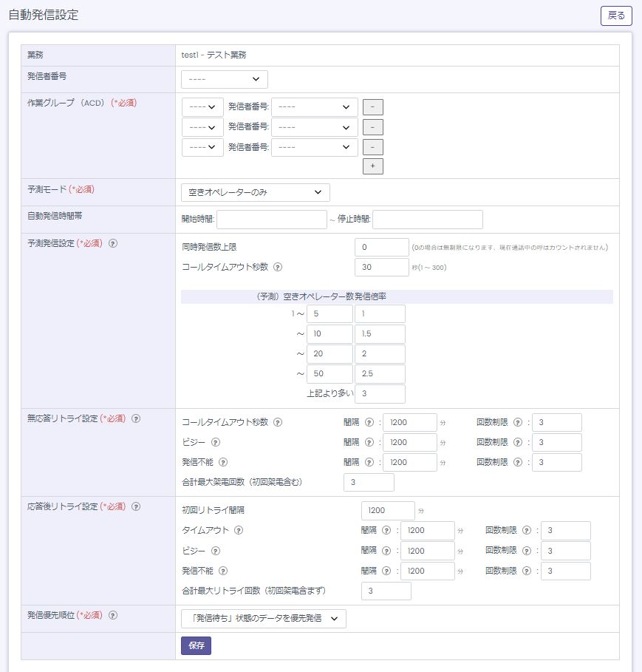
Task: Expand the 発信優先順位 dropdown
Action: (x=263, y=619)
